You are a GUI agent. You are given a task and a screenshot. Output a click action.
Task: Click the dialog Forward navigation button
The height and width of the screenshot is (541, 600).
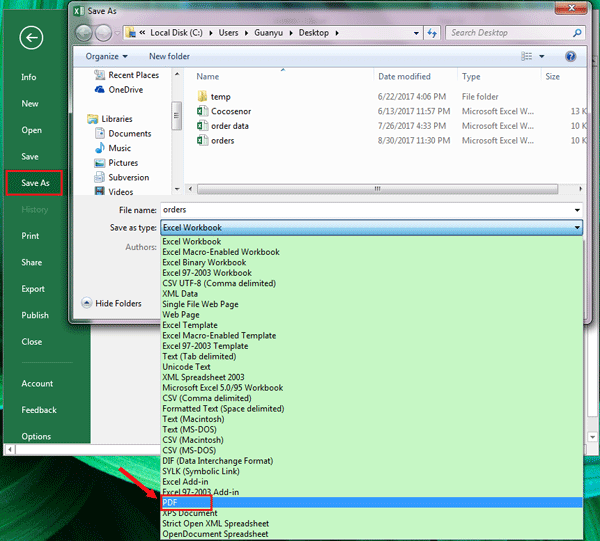pyautogui.click(x=103, y=33)
